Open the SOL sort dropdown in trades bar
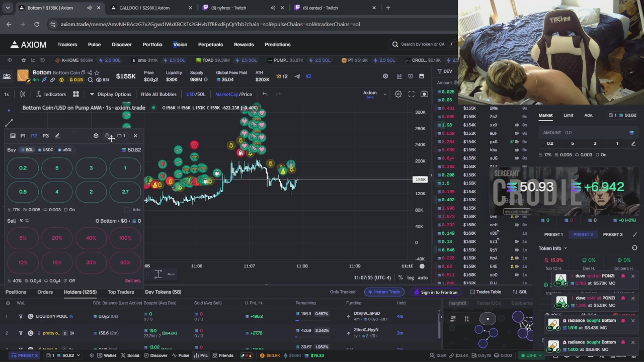644x362 pixels. [x=520, y=292]
